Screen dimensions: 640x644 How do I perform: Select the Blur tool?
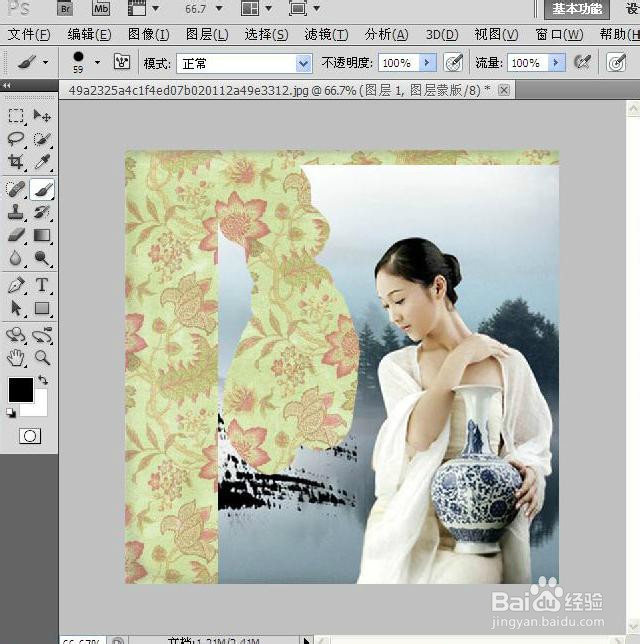(x=16, y=258)
